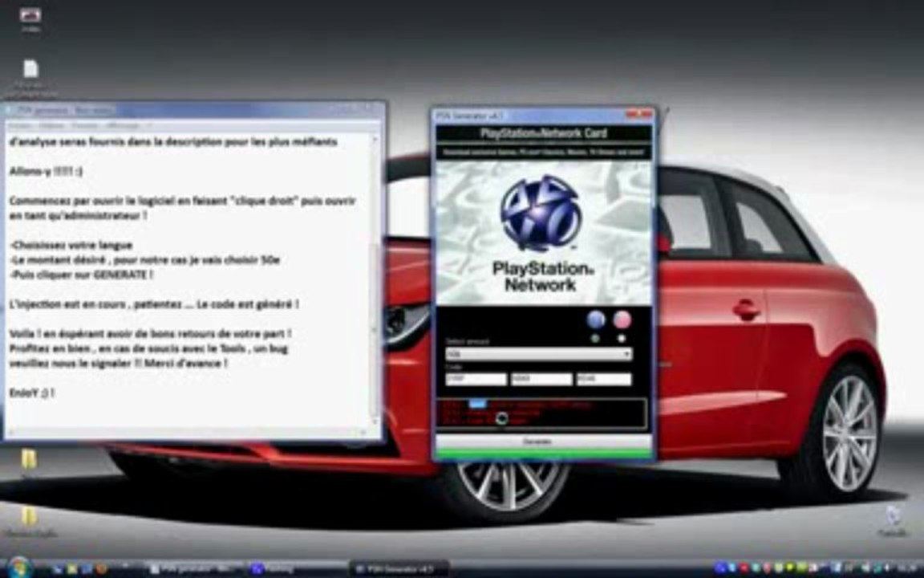This screenshot has width=924, height=578.
Task: Click the red log text box in PSN Generator
Action: (541, 413)
